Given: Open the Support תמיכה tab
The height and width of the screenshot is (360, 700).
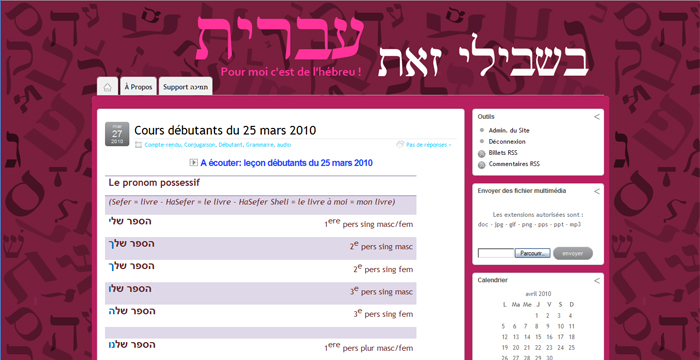Looking at the screenshot, I should pyautogui.click(x=185, y=87).
